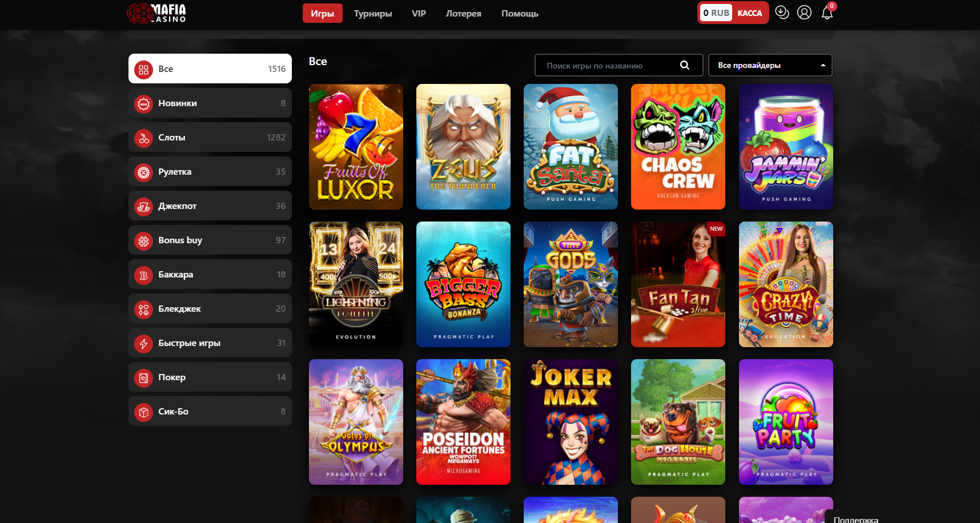Open the Лотерея menu item
The height and width of the screenshot is (523, 980).
click(x=463, y=13)
